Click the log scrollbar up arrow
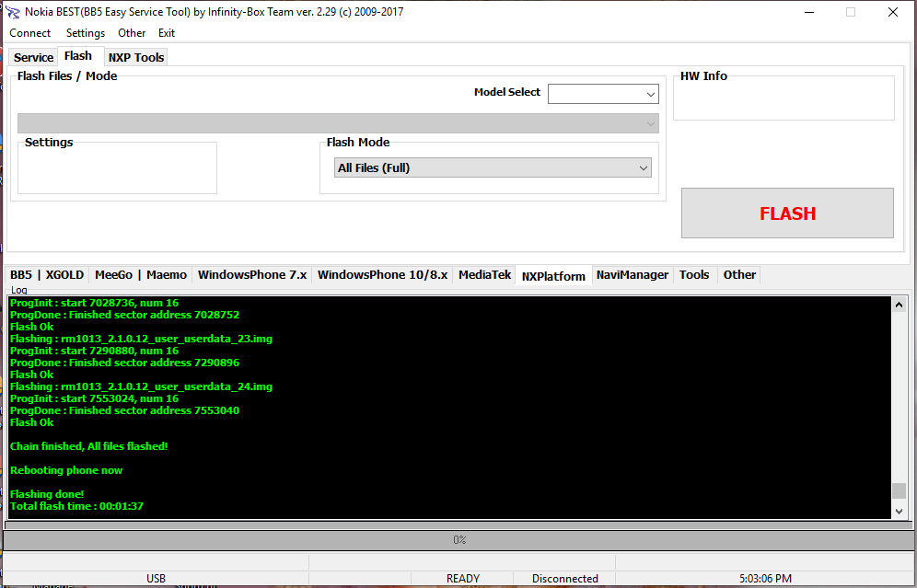 tap(899, 304)
